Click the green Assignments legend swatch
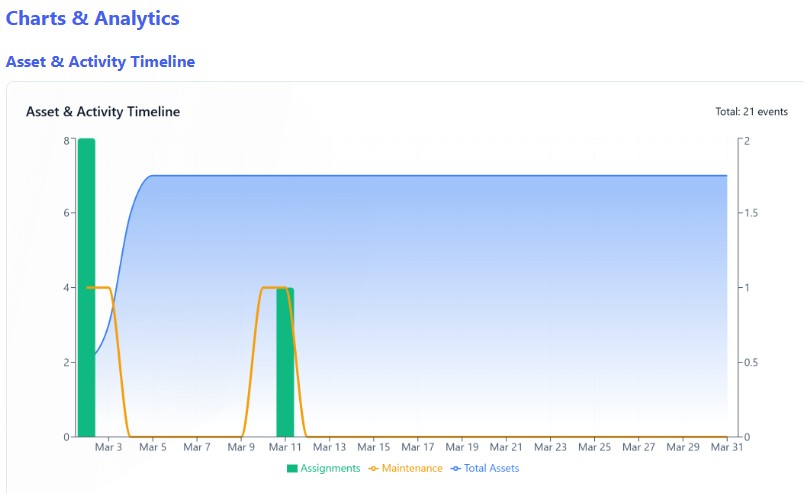Image resolution: width=804 pixels, height=494 pixels. [x=292, y=468]
